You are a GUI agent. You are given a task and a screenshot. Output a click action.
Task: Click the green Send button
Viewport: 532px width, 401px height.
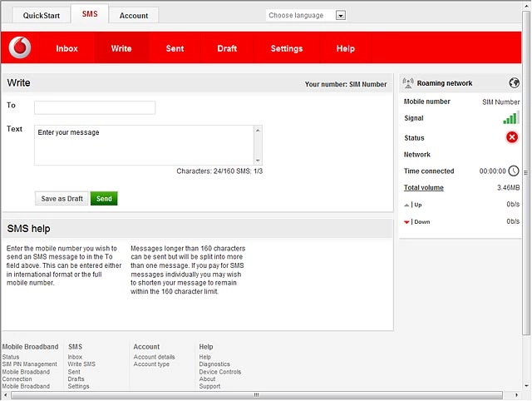(x=104, y=199)
